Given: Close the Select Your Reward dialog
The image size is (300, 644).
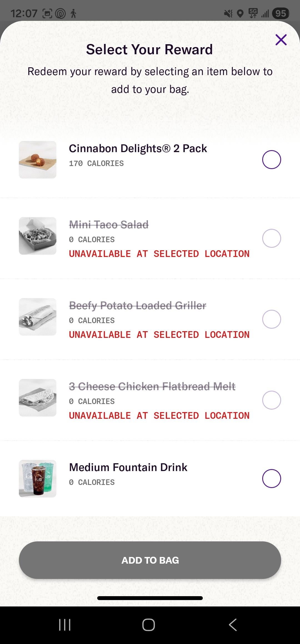Looking at the screenshot, I should [281, 40].
